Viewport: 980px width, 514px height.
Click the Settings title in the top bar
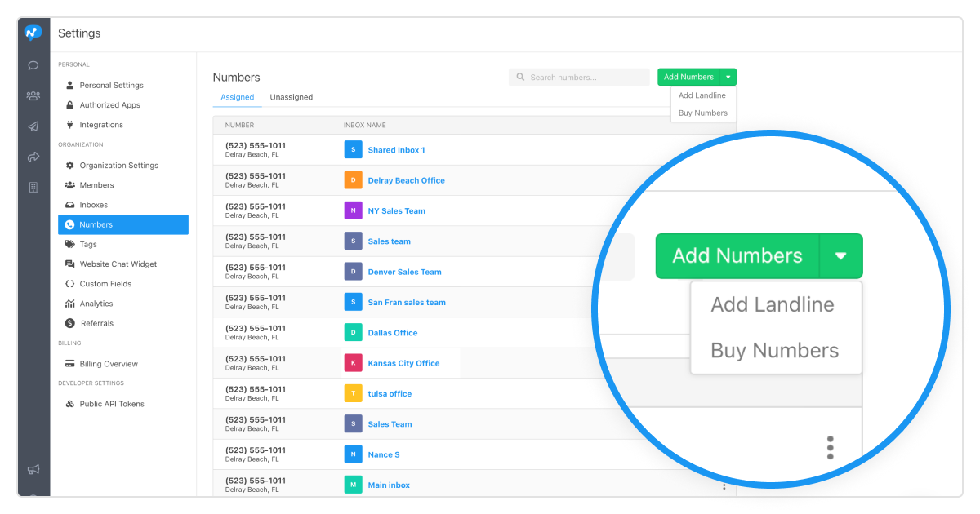79,33
